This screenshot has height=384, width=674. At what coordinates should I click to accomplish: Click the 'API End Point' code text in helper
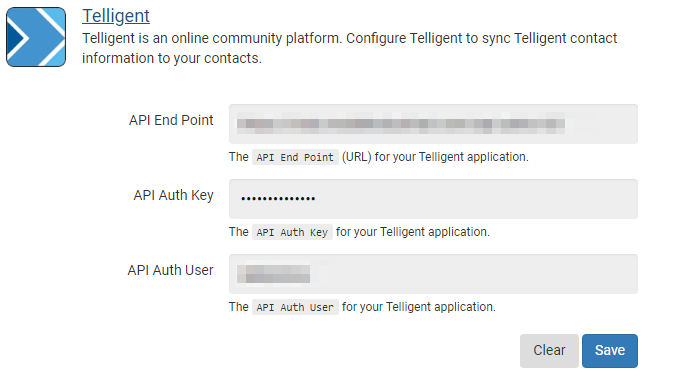coord(295,157)
